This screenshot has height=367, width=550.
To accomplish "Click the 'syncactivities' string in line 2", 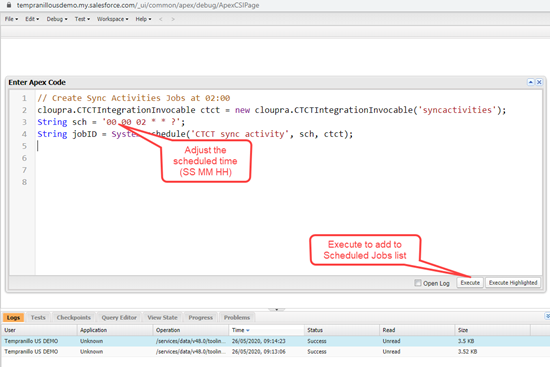I will click(457, 110).
